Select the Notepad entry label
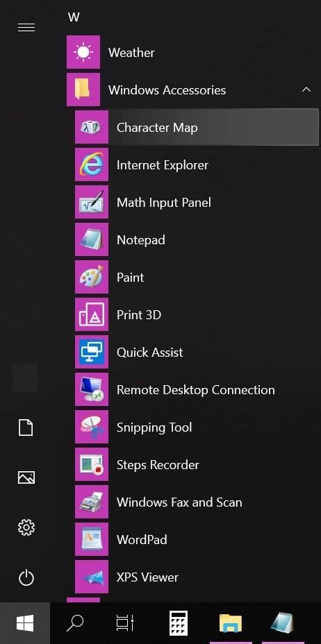The height and width of the screenshot is (644, 321). [x=141, y=240]
